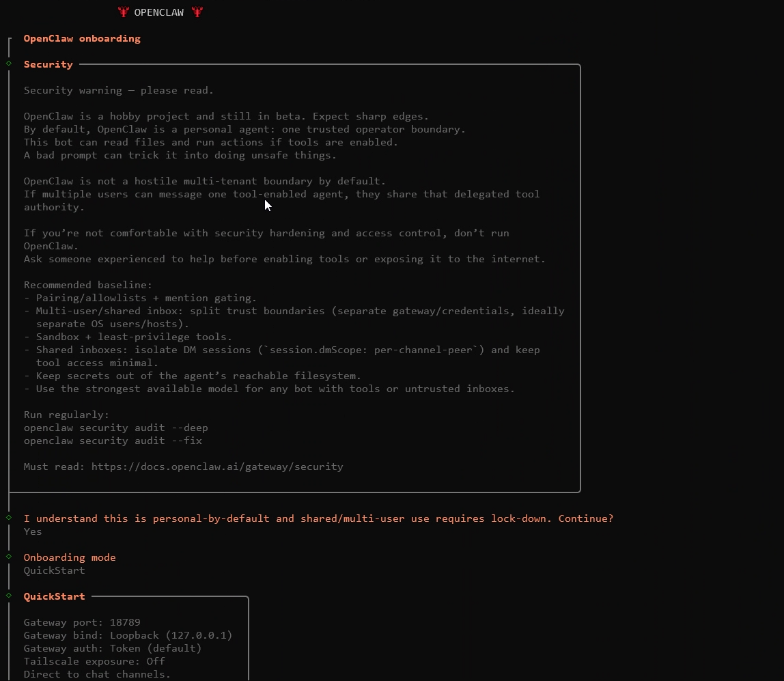Click the right lobster emoji beside OPENCLAW
Image resolution: width=784 pixels, height=681 pixels.
click(x=197, y=12)
